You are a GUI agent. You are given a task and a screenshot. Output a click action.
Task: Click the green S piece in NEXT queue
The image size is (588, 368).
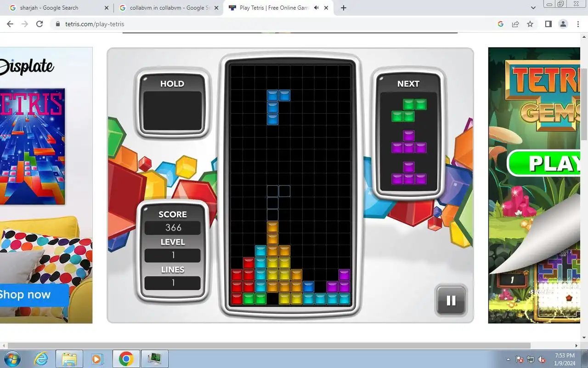pyautogui.click(x=409, y=110)
